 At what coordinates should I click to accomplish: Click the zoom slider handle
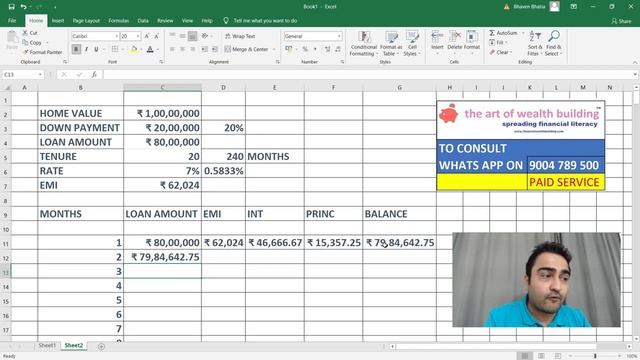pyautogui.click(x=595, y=356)
